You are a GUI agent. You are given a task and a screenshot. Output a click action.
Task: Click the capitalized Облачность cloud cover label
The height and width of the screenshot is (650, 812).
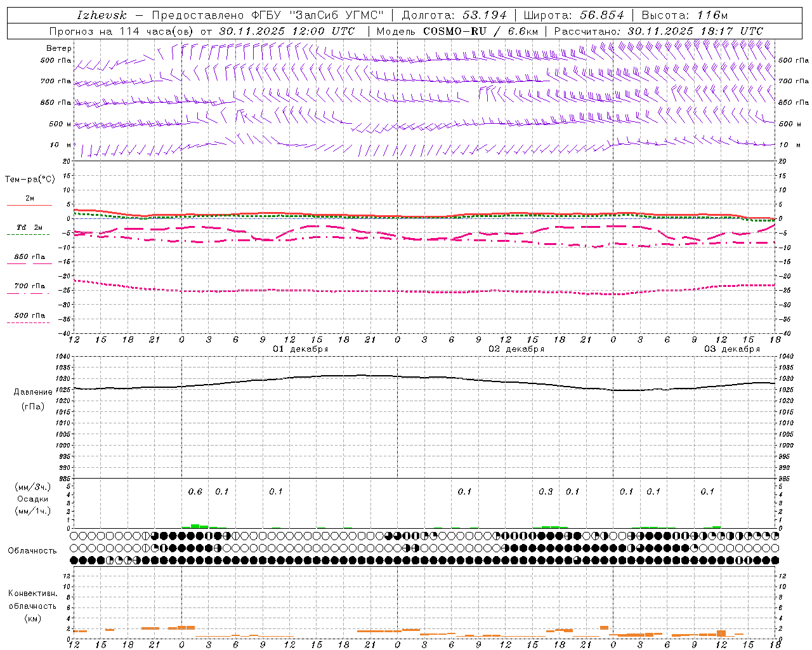pyautogui.click(x=32, y=551)
